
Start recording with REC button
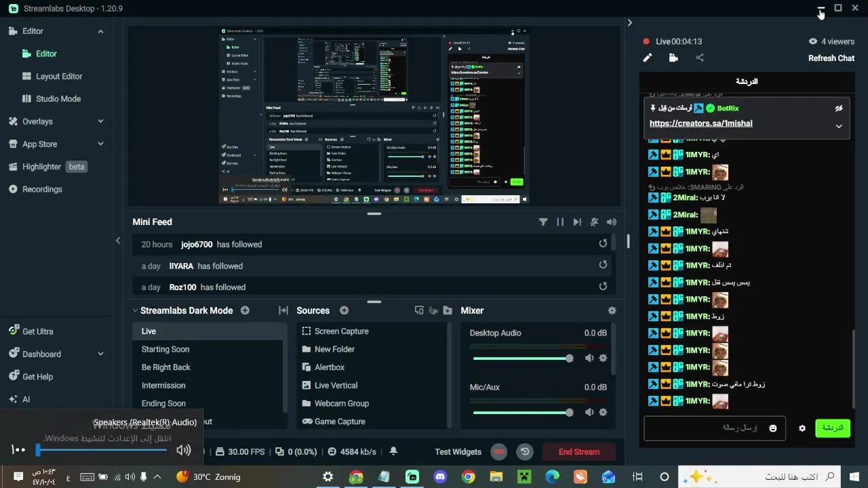(499, 451)
